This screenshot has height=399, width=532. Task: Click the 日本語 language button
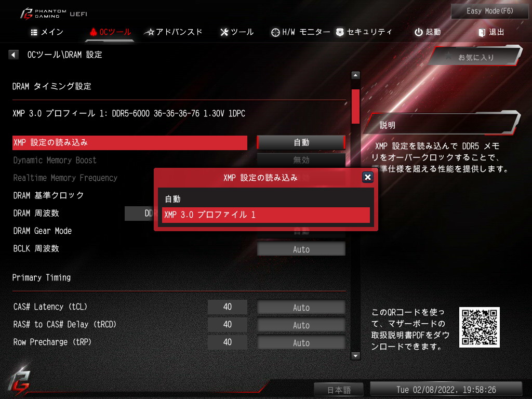[x=339, y=390]
